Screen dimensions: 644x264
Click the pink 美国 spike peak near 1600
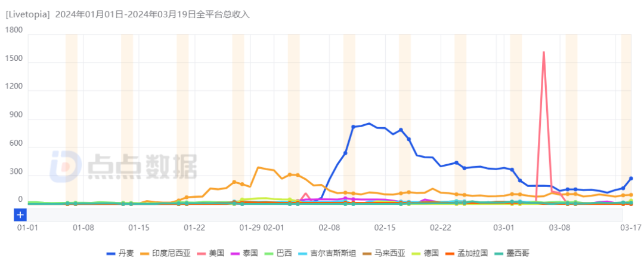[x=543, y=53]
